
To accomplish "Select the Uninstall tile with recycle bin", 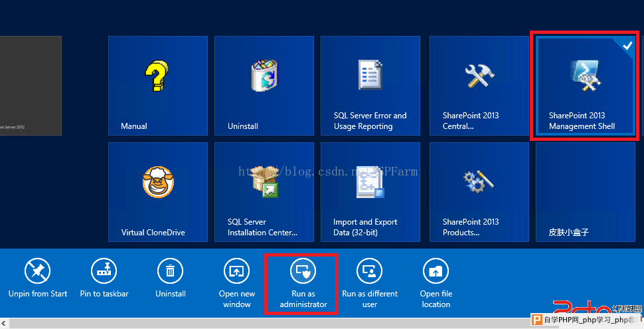I will [264, 86].
